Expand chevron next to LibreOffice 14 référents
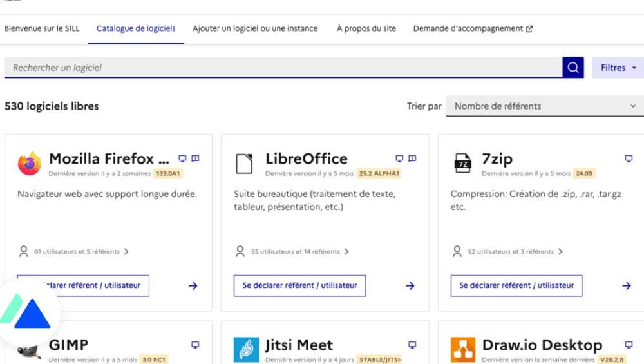Screen dimensions: 644x364 pyautogui.click(x=346, y=251)
